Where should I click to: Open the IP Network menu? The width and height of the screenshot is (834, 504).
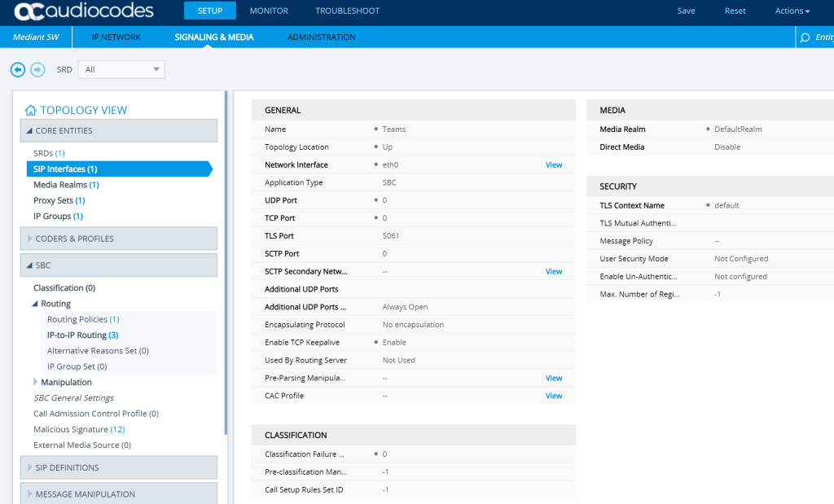point(116,37)
